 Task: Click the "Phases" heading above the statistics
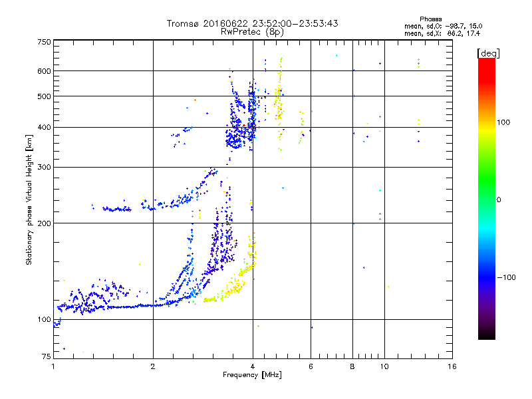click(430, 19)
